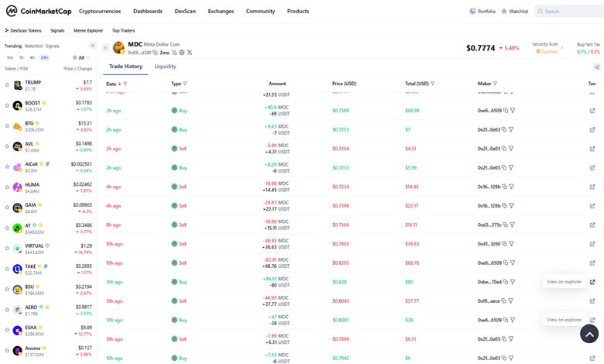Image resolution: width=604 pixels, height=364 pixels.
Task: Open the Anome token icon
Action: pyautogui.click(x=17, y=351)
